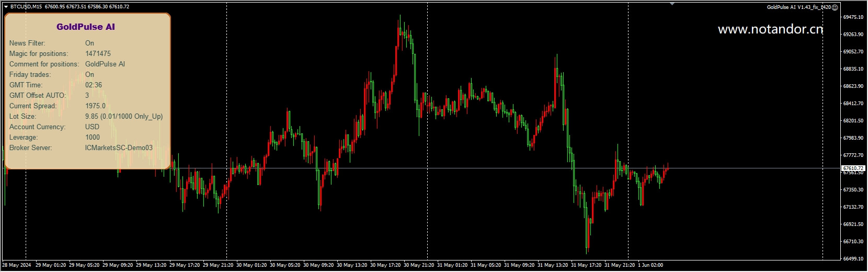The height and width of the screenshot is (272, 868).
Task: Click the current price label 67610.72
Action: pyautogui.click(x=853, y=168)
